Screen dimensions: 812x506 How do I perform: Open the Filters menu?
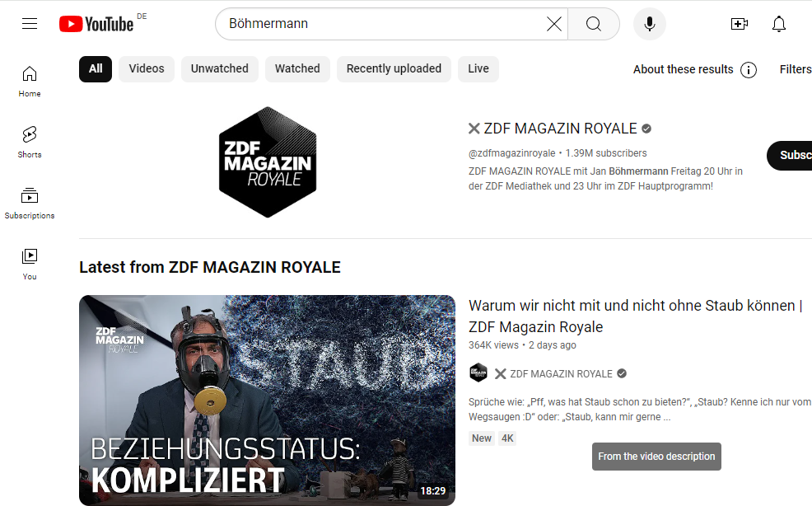pyautogui.click(x=796, y=69)
